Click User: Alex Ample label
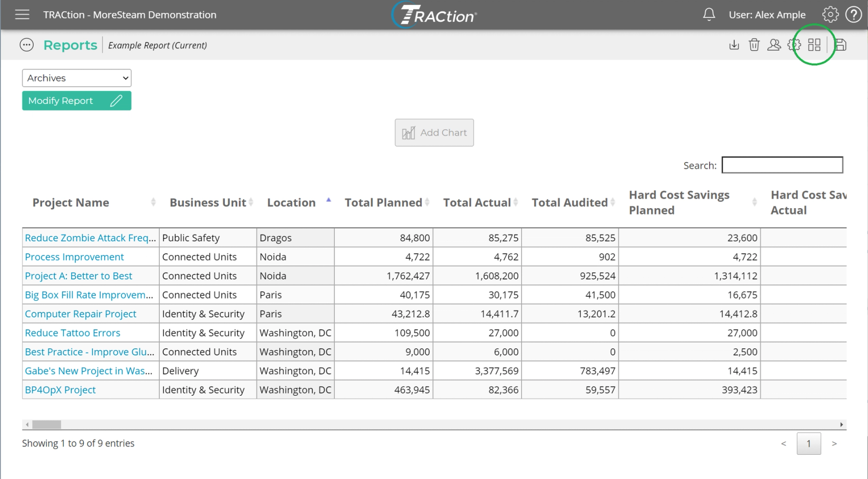 coord(767,15)
